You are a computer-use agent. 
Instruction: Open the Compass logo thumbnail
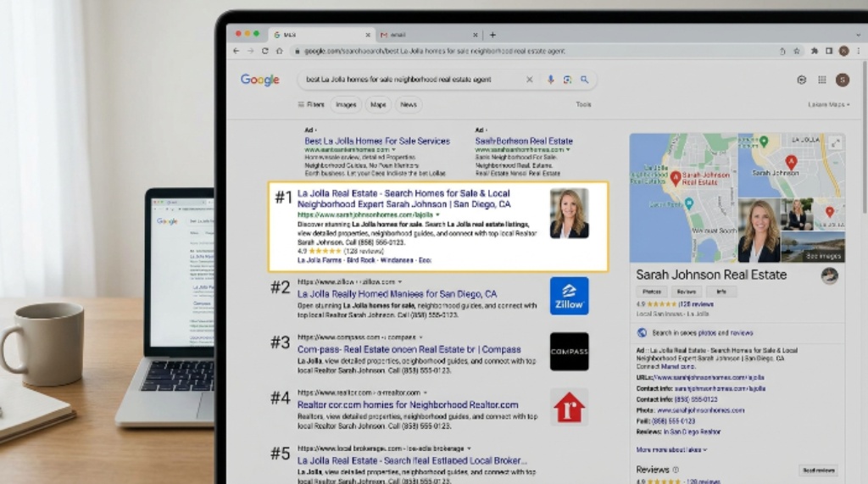(x=569, y=351)
